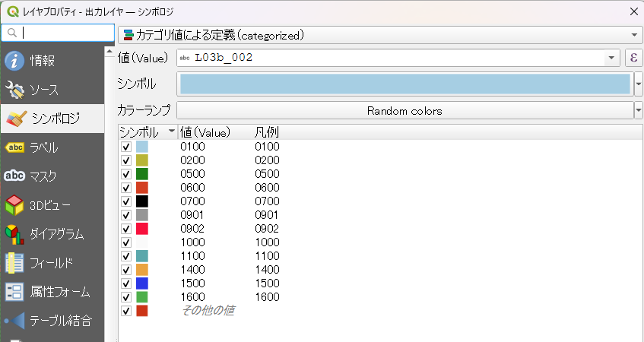Open the 情報 (Information) icon
The height and width of the screenshot is (342, 644).
(14, 61)
